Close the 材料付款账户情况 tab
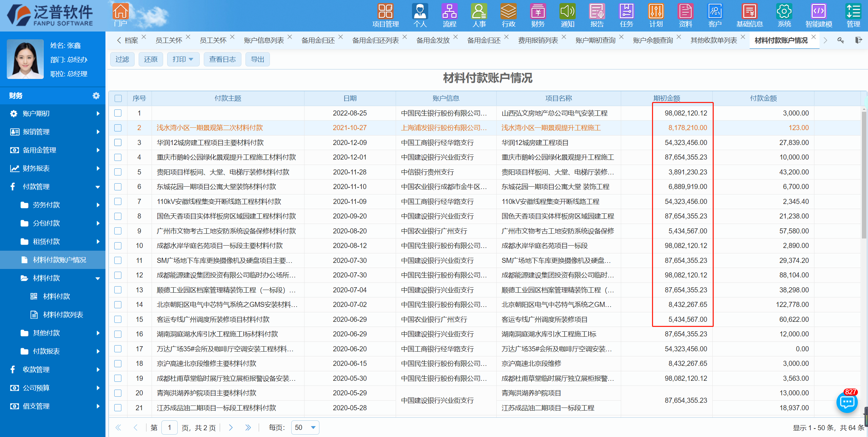 click(814, 37)
